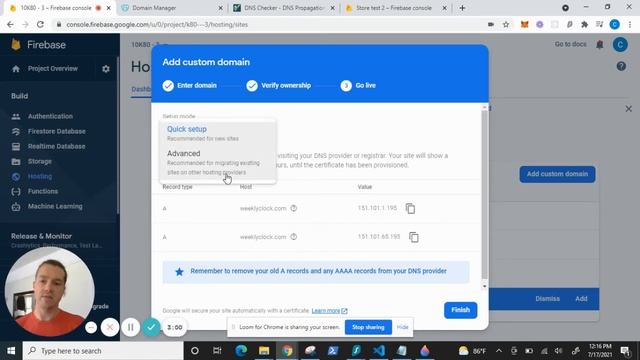640x360 pixels.
Task: Click the dialog vertical scrollbar
Action: (484, 196)
